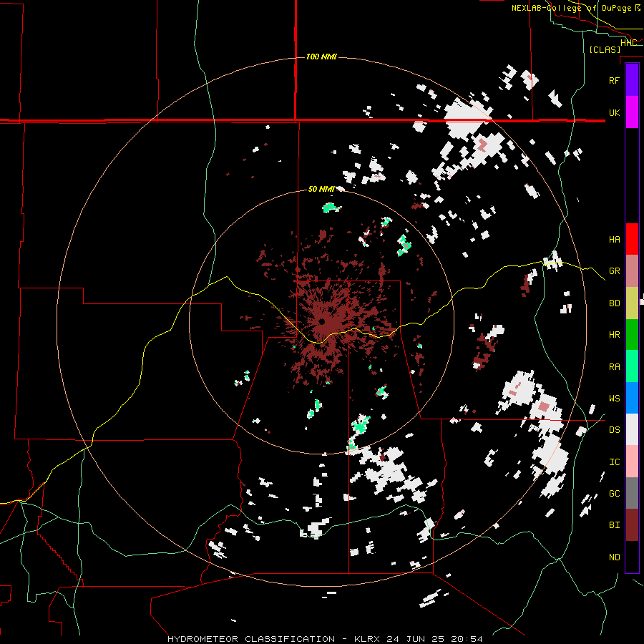
Task: Click the GR legend label
Action: pos(614,271)
